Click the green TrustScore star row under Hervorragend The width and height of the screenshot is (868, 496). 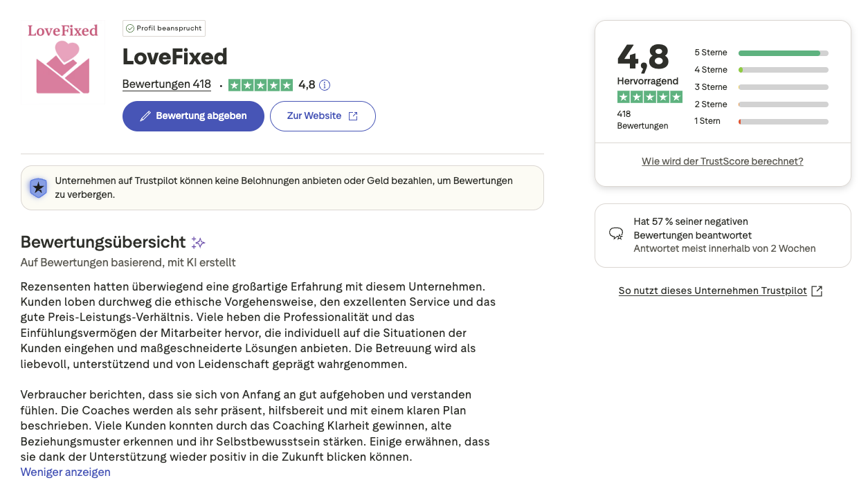click(x=650, y=97)
